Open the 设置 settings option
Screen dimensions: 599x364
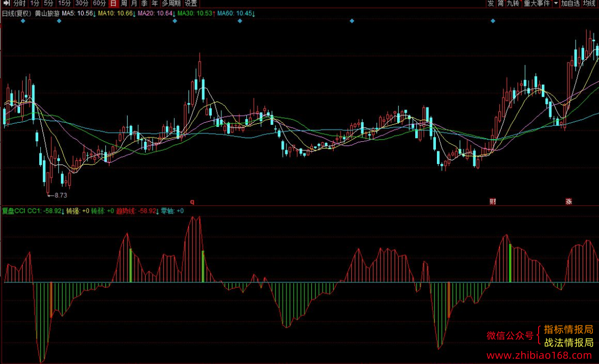[191, 3]
